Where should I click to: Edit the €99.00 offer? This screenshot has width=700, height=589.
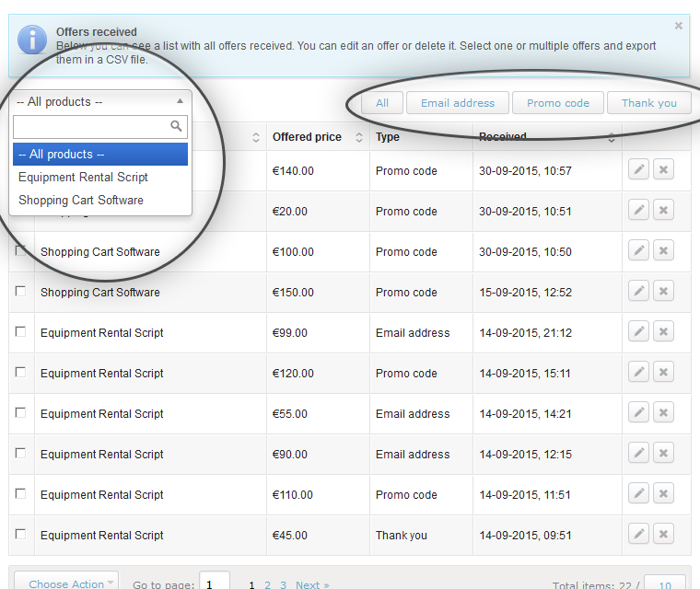pyautogui.click(x=638, y=331)
